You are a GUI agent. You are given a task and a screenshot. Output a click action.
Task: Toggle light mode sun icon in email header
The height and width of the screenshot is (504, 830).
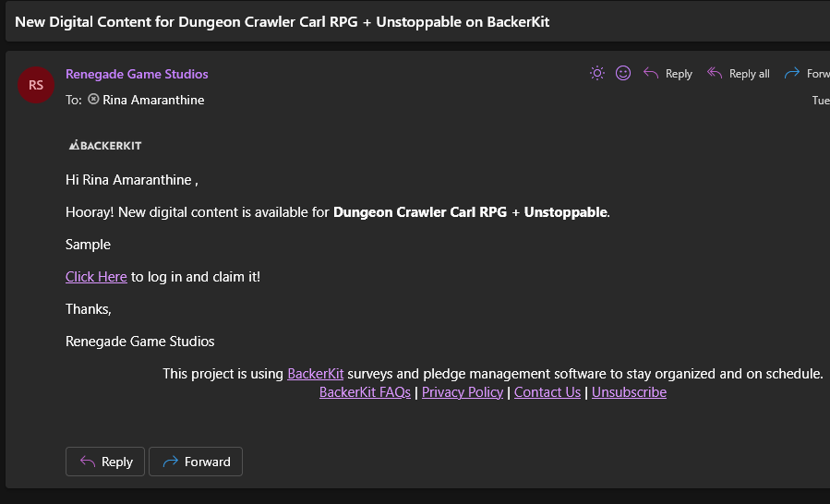click(x=597, y=73)
